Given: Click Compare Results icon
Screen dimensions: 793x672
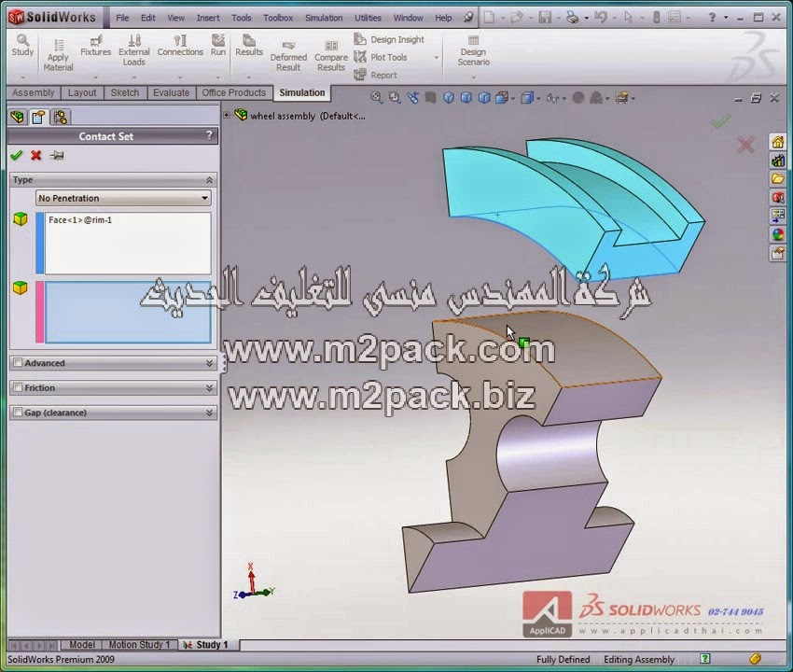Looking at the screenshot, I should (x=331, y=56).
